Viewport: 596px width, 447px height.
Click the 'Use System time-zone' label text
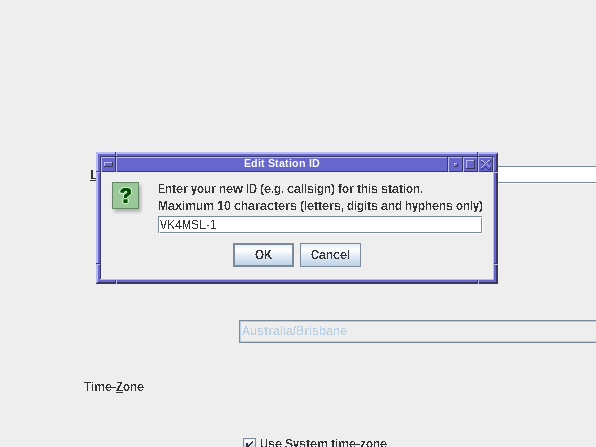(323, 442)
